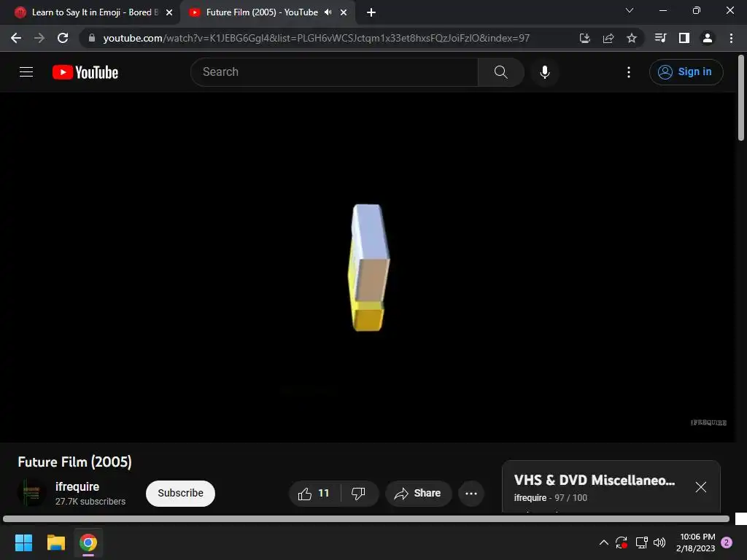Open the sync status tray icon
Viewport: 747px width, 560px height.
[x=622, y=542]
